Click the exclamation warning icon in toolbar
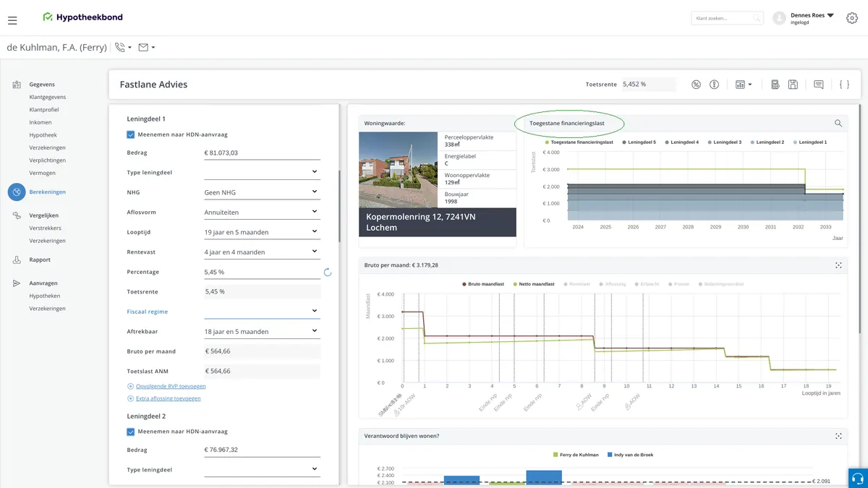 714,85
